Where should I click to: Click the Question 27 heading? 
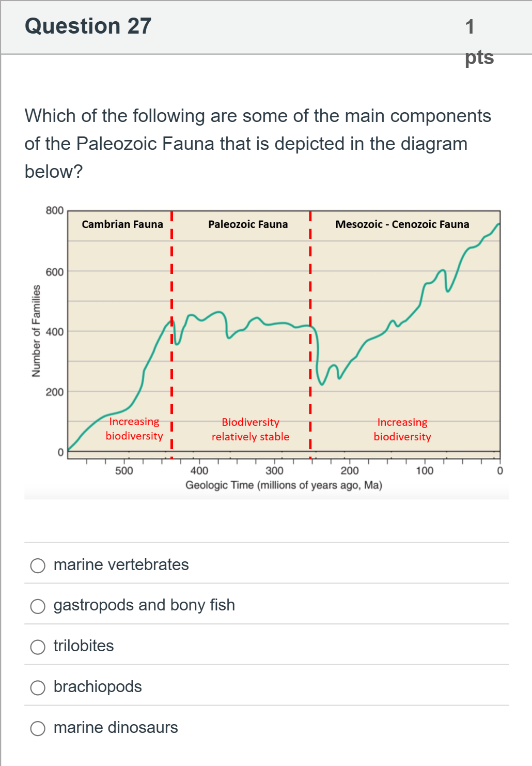pyautogui.click(x=88, y=26)
